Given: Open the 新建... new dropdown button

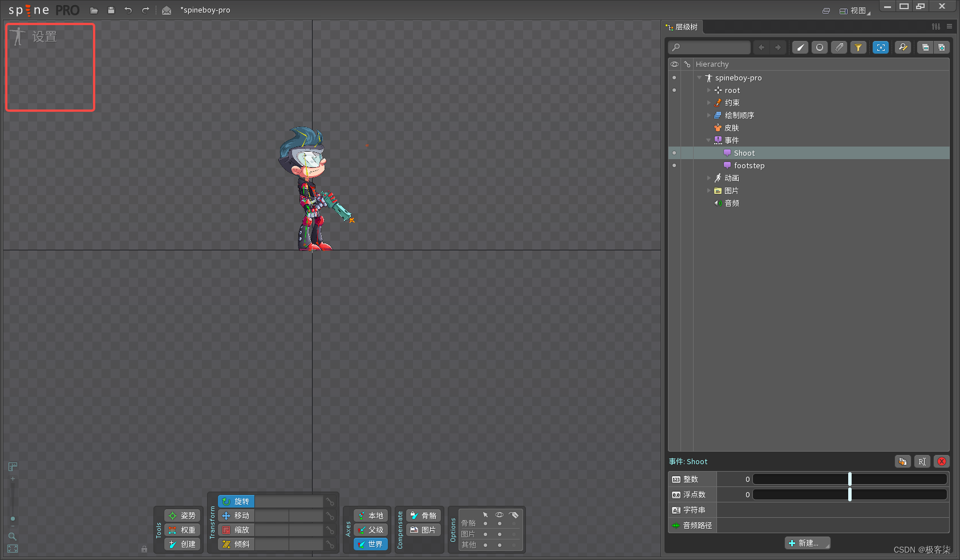Looking at the screenshot, I should pyautogui.click(x=808, y=543).
